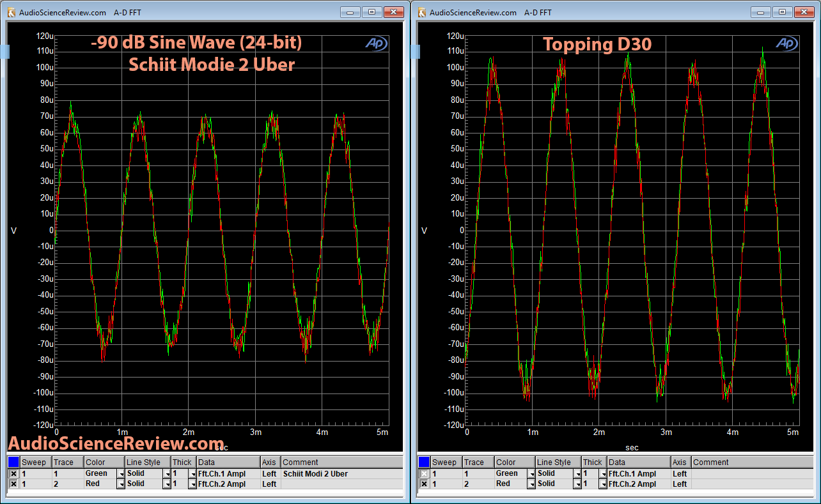Close the Topping D30 A-D FFT window
The width and height of the screenshot is (821, 504).
804,11
